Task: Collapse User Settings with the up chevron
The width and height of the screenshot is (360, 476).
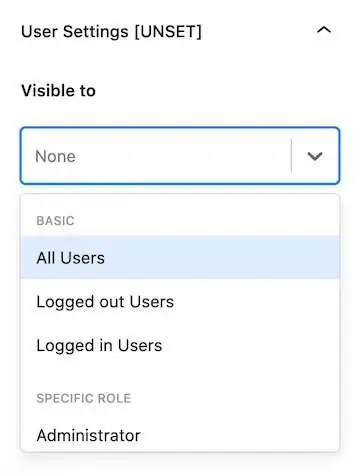Action: (x=324, y=31)
